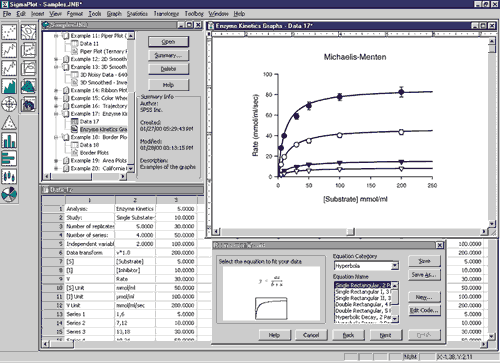
Task: Pick the polar plot graph icon
Action: coord(9,104)
